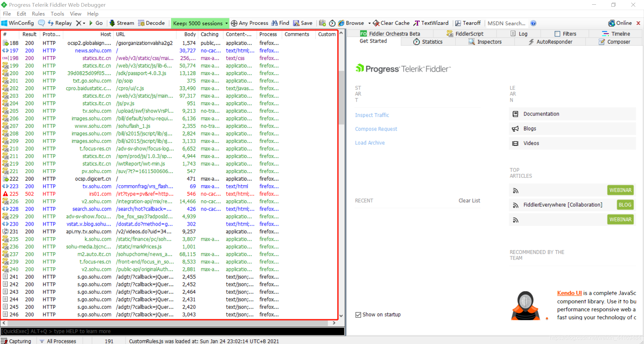Image resolution: width=644 pixels, height=344 pixels.
Task: Click the timer stopwatch icon
Action: tap(332, 23)
